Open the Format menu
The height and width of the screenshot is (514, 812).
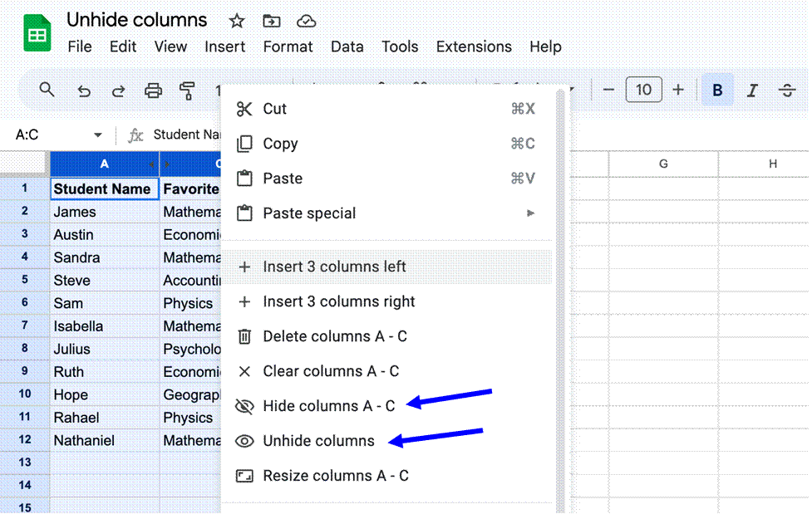pyautogui.click(x=288, y=47)
